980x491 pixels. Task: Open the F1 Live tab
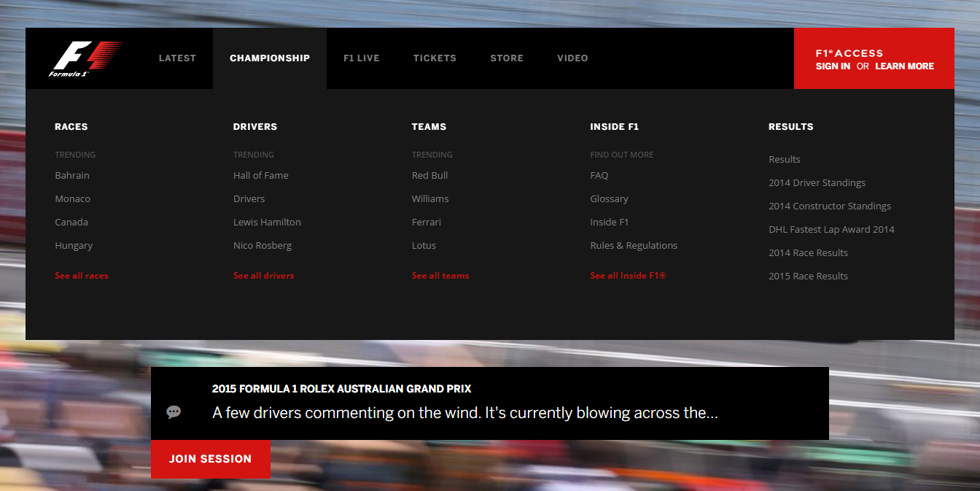[362, 58]
